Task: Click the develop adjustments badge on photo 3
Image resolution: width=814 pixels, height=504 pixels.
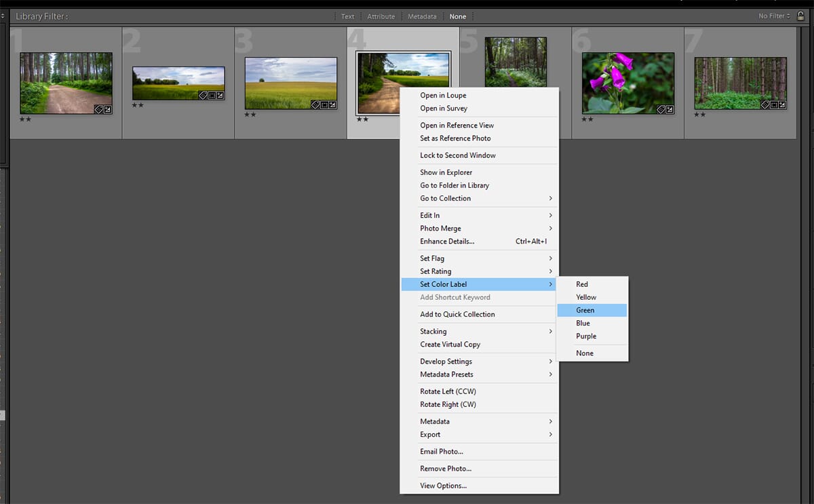Action: point(332,104)
